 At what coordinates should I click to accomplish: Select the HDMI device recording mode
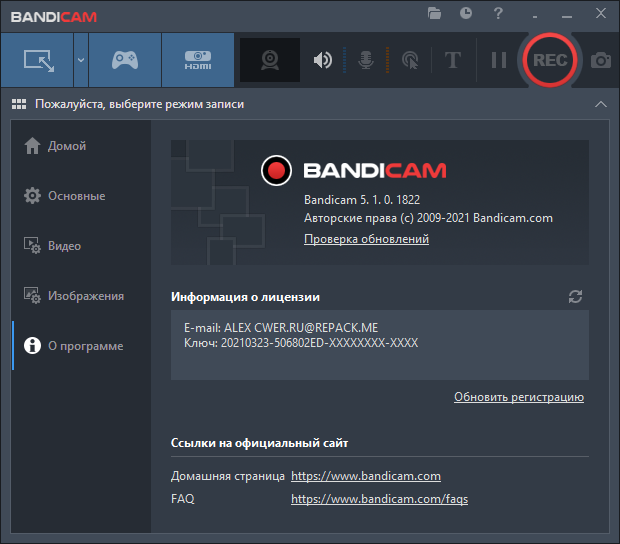198,60
